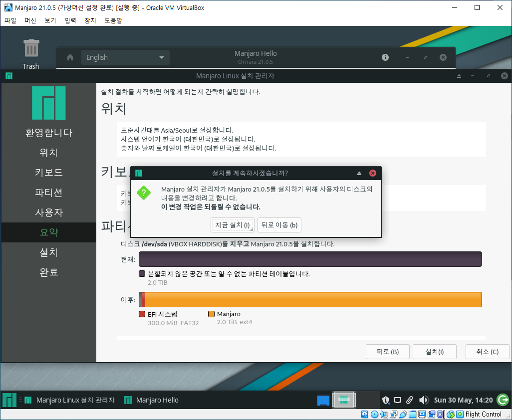This screenshot has height=420, width=512.
Task: Click the orange Manjaro legend swatch
Action: tap(211, 314)
